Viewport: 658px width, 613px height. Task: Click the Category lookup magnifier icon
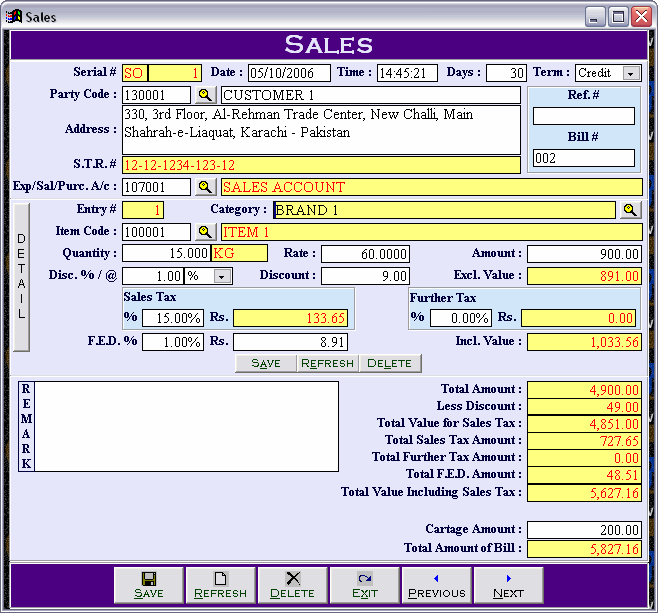click(630, 210)
